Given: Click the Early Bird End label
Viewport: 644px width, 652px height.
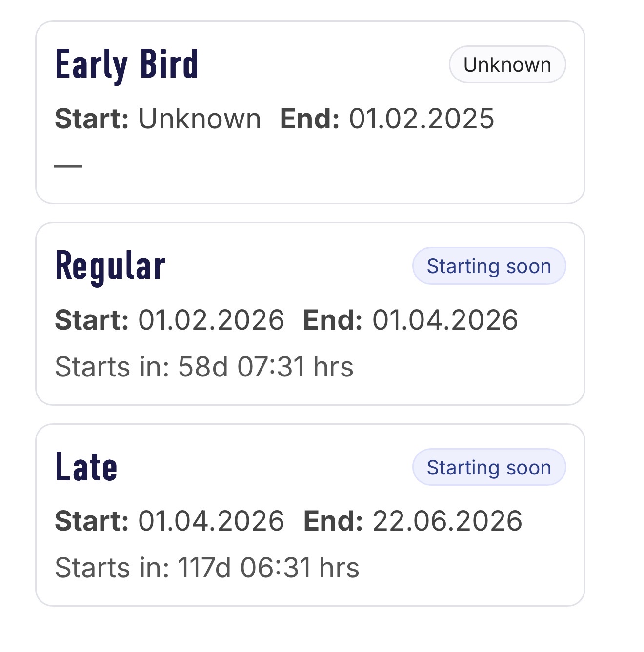Looking at the screenshot, I should [x=309, y=119].
